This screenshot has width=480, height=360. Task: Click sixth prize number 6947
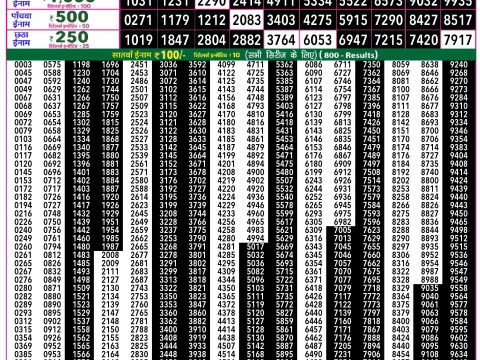[353, 40]
